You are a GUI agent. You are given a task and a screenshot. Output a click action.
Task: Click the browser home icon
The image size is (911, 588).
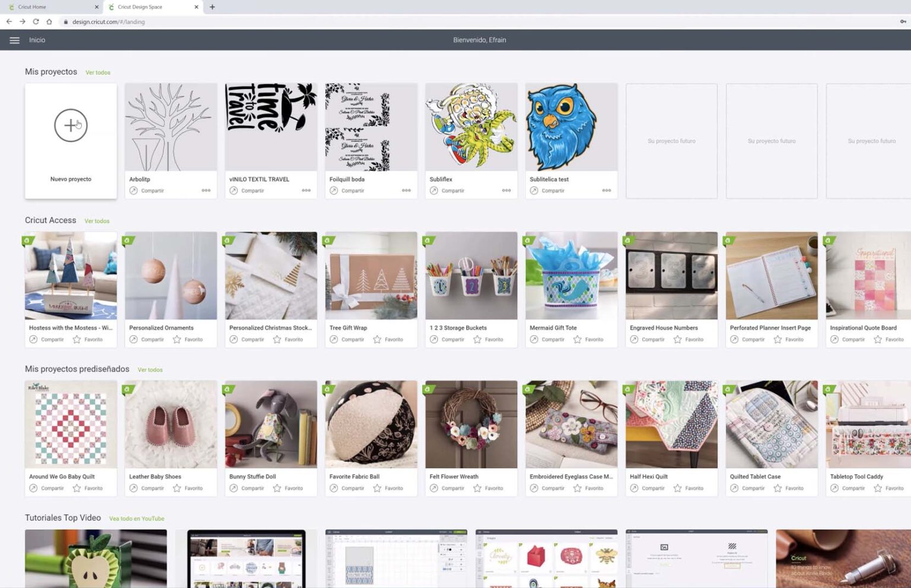(49, 22)
